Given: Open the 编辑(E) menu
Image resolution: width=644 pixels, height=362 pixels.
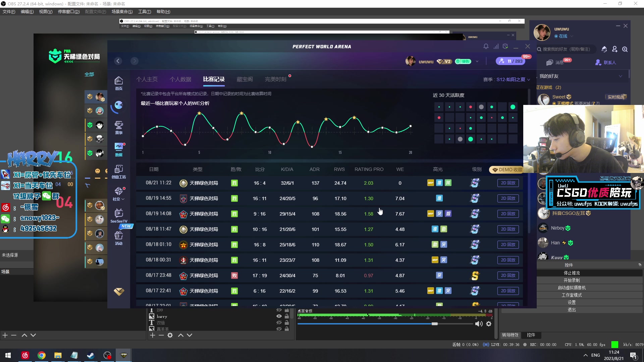Looking at the screenshot, I should [x=27, y=12].
